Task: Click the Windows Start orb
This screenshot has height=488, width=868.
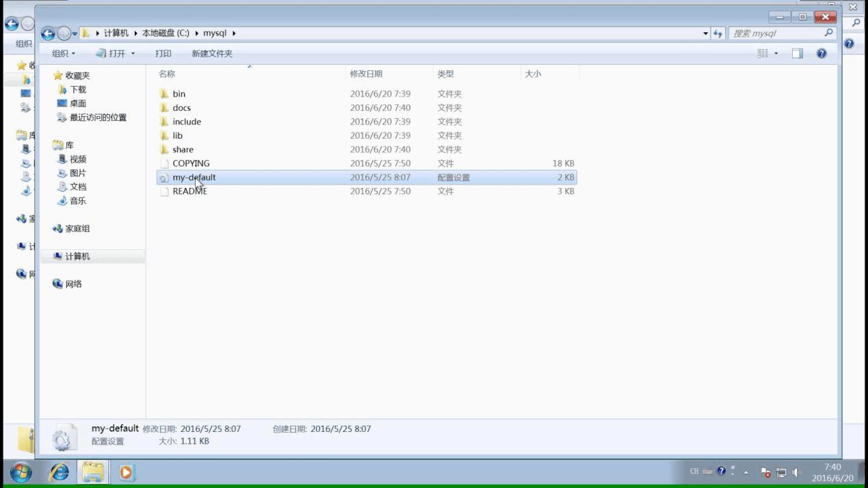Action: pyautogui.click(x=20, y=472)
